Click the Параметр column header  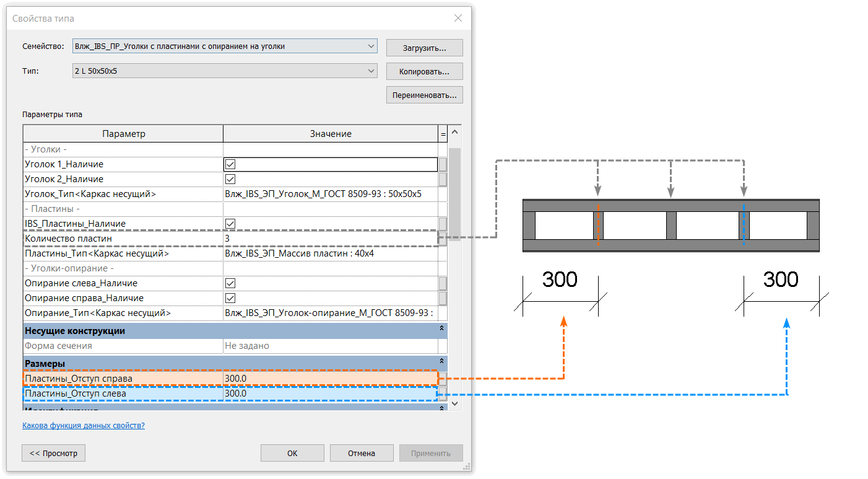click(x=123, y=134)
